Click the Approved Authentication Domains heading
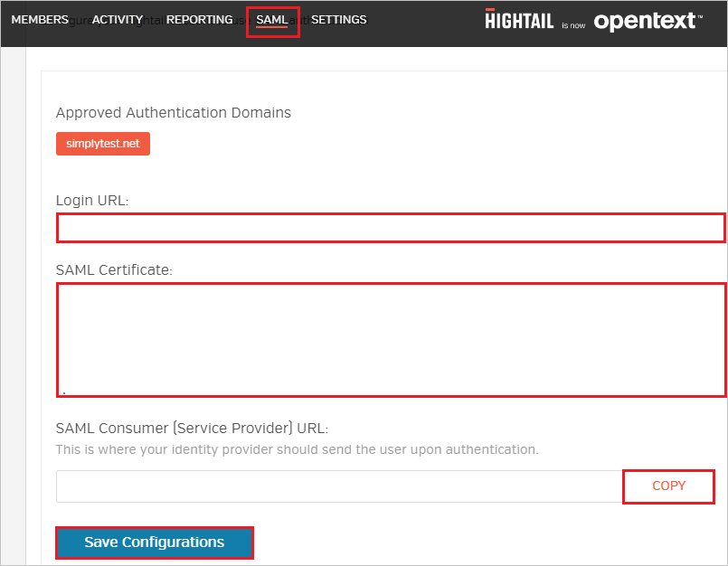Image resolution: width=728 pixels, height=566 pixels. [x=173, y=112]
